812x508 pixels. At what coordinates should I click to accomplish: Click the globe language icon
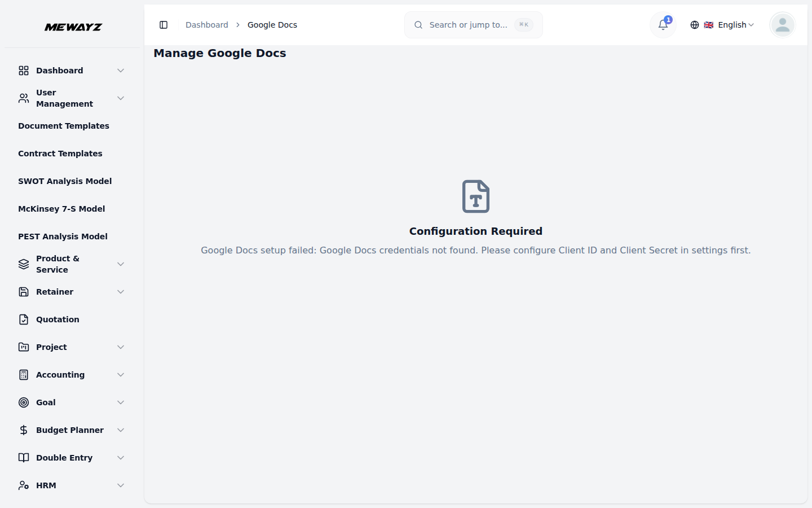694,25
